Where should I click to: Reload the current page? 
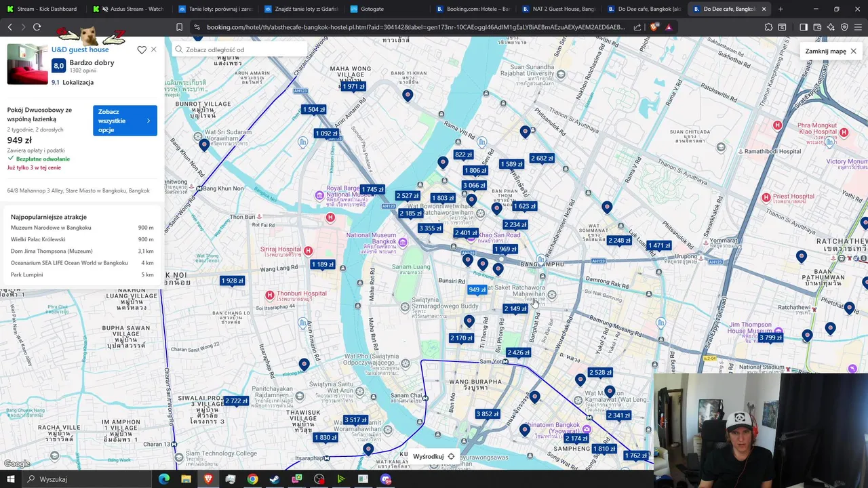coord(37,27)
